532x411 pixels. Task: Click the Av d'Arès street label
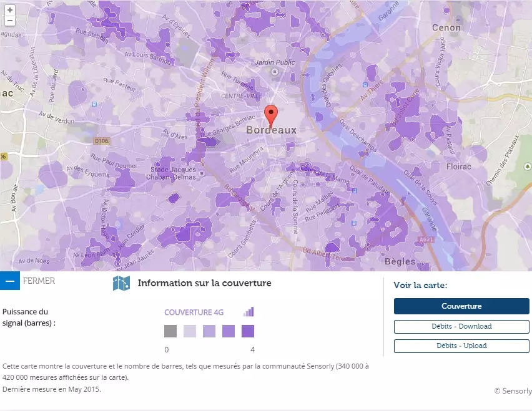tap(175, 134)
